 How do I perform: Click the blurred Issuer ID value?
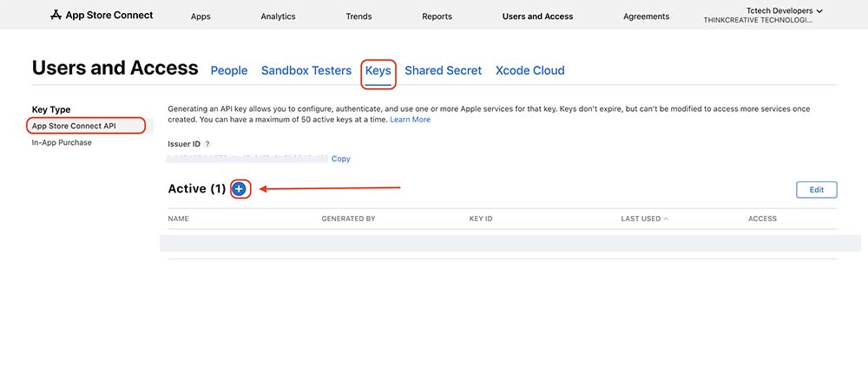point(247,159)
